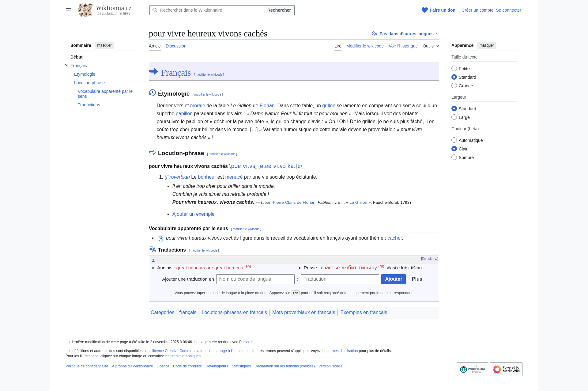
Task: Click the Étymologie clock icon
Action: [x=153, y=93]
